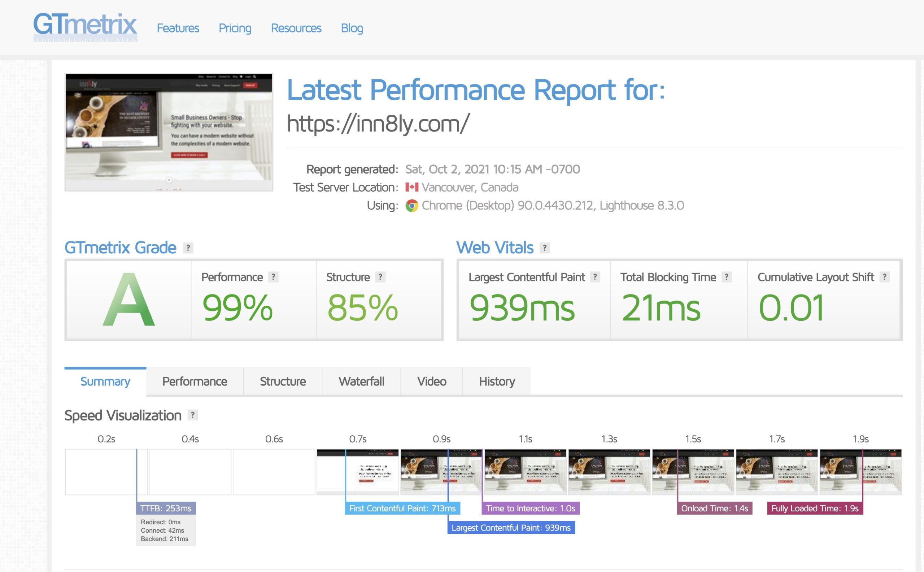This screenshot has width=924, height=572.
Task: Switch to the Performance tab
Action: click(195, 381)
